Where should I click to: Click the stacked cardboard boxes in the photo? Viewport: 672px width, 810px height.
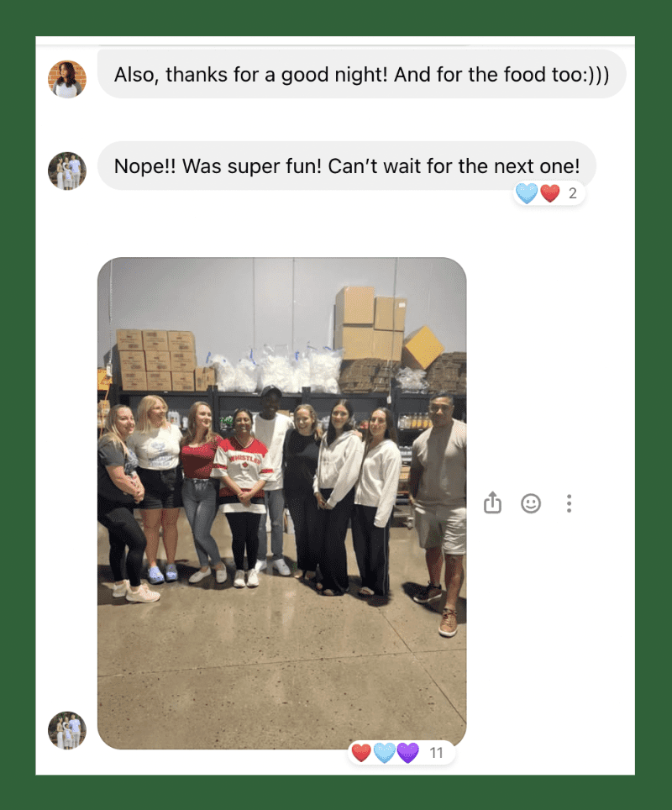coord(155,360)
